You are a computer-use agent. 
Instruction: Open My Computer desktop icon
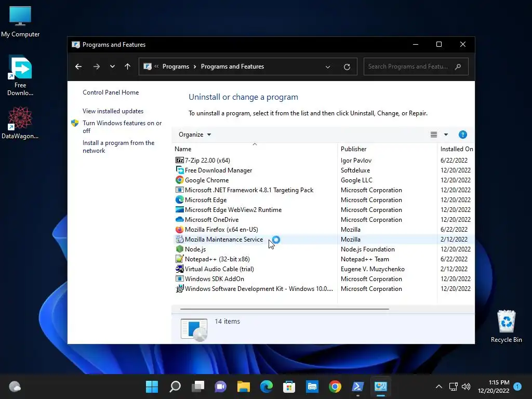[20, 22]
